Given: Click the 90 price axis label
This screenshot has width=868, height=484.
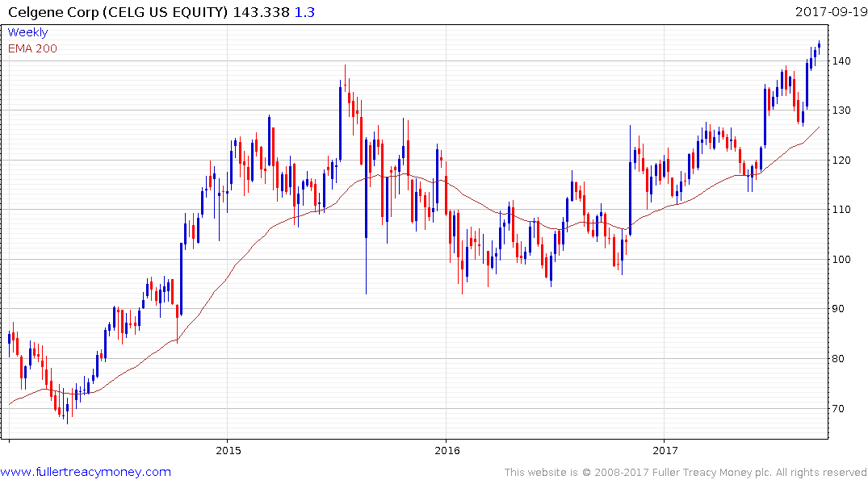Looking at the screenshot, I should [838, 309].
